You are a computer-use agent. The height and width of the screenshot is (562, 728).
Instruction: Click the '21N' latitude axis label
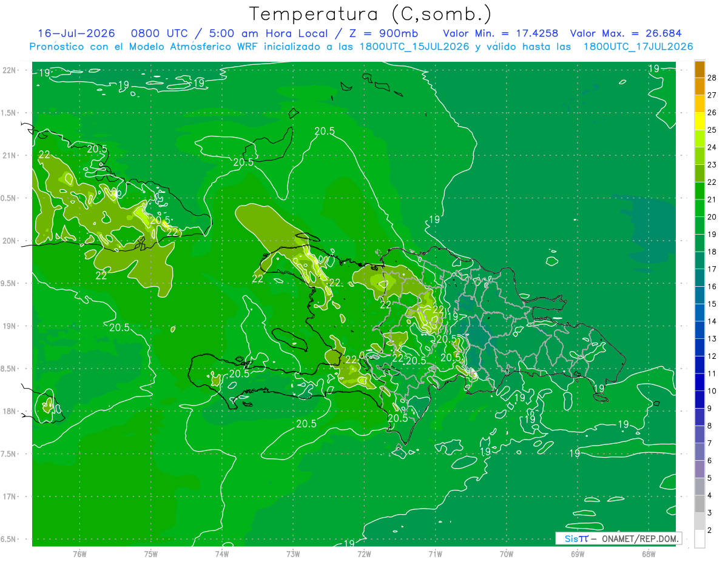point(10,155)
